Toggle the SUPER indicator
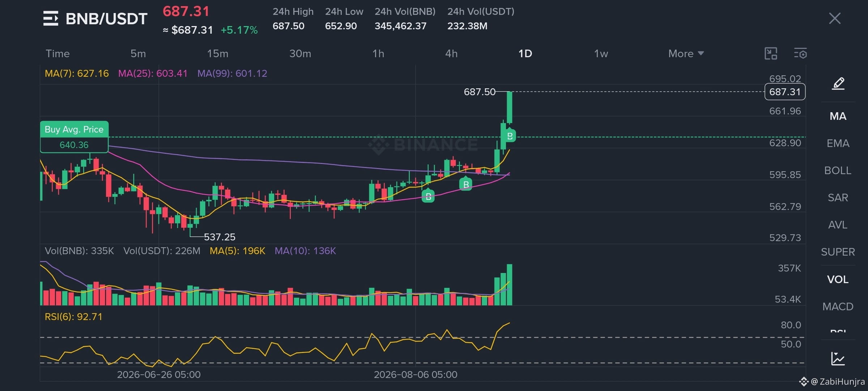 tap(838, 252)
